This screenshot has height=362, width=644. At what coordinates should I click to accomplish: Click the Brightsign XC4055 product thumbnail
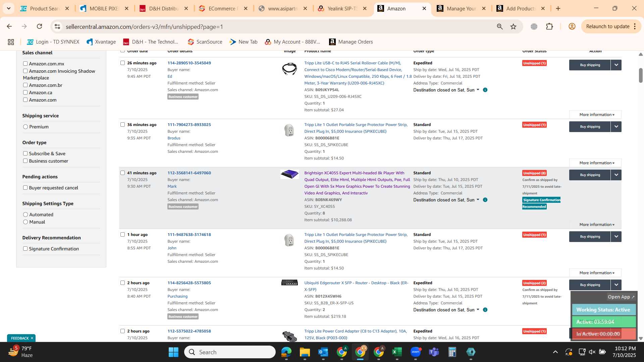tap(289, 174)
